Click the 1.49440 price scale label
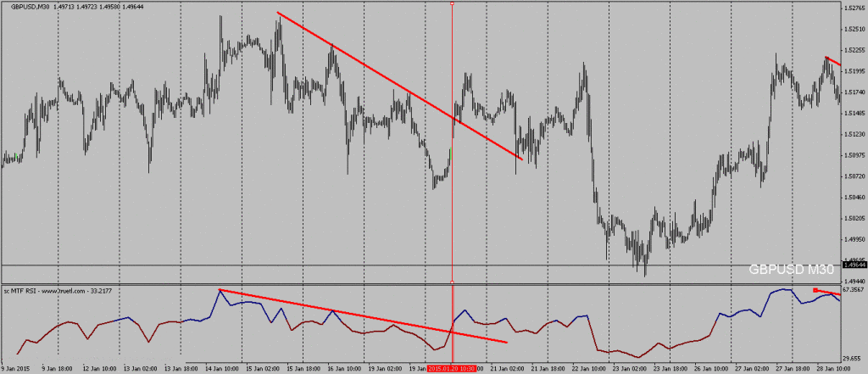 (x=856, y=282)
